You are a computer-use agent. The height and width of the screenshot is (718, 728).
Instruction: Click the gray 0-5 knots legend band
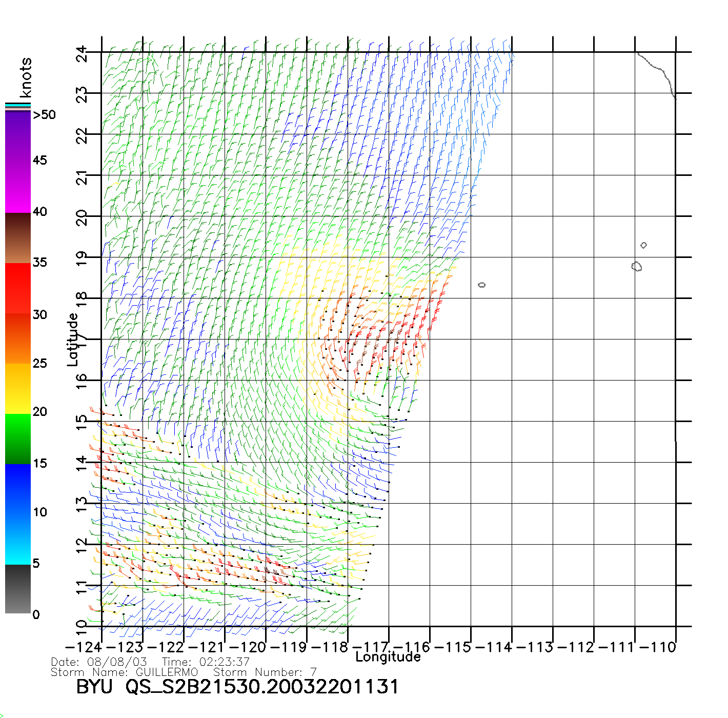pos(17,589)
